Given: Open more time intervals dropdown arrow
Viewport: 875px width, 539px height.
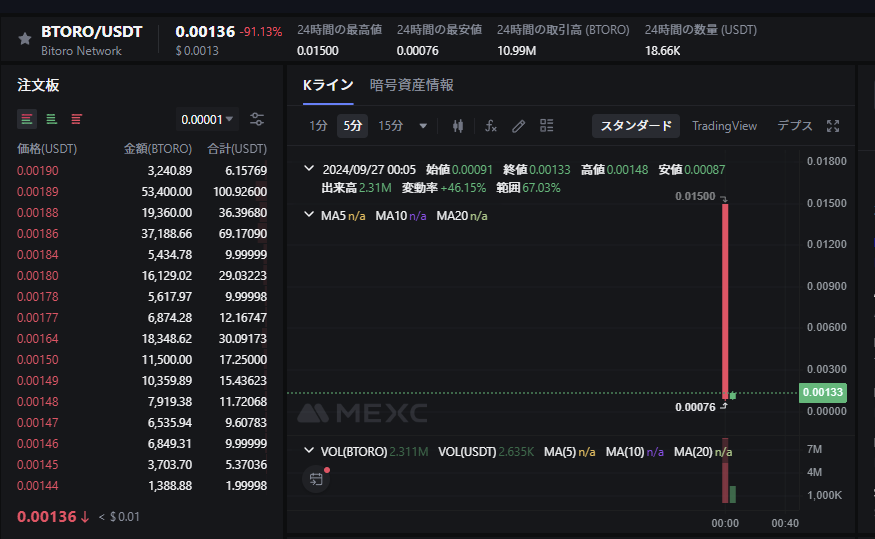Looking at the screenshot, I should click(x=423, y=126).
